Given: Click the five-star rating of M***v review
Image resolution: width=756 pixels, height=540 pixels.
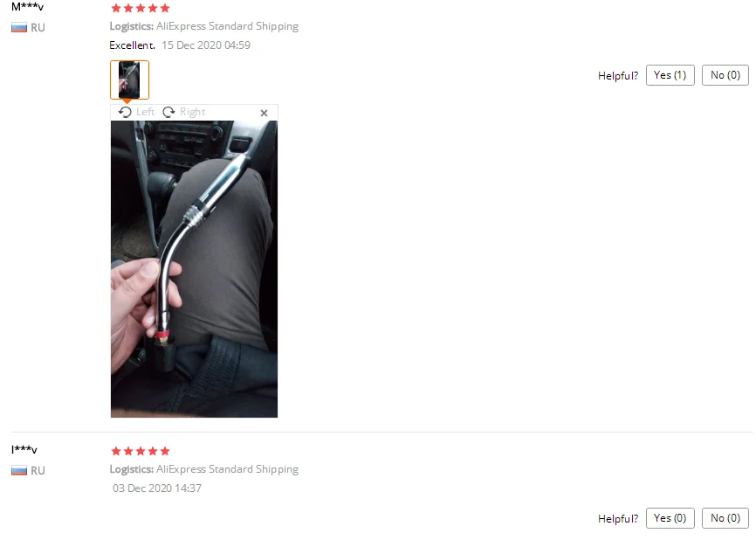Looking at the screenshot, I should point(141,8).
